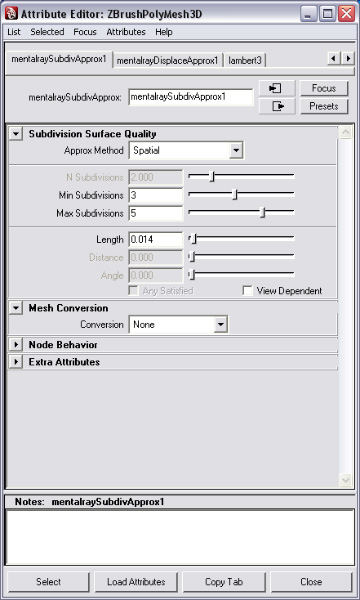Click the scrollbar up arrow
Image resolution: width=360 pixels, height=600 pixels.
point(345,133)
